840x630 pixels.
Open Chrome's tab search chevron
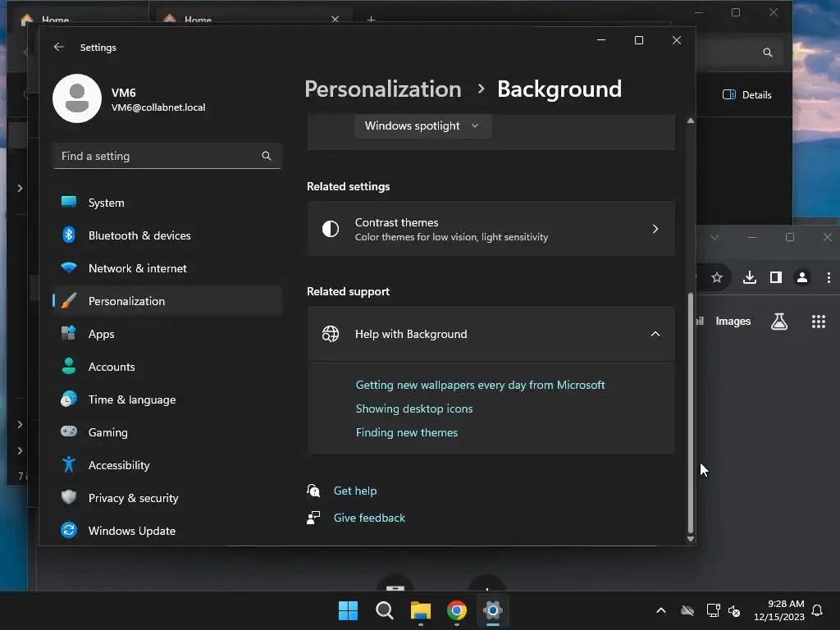click(714, 237)
